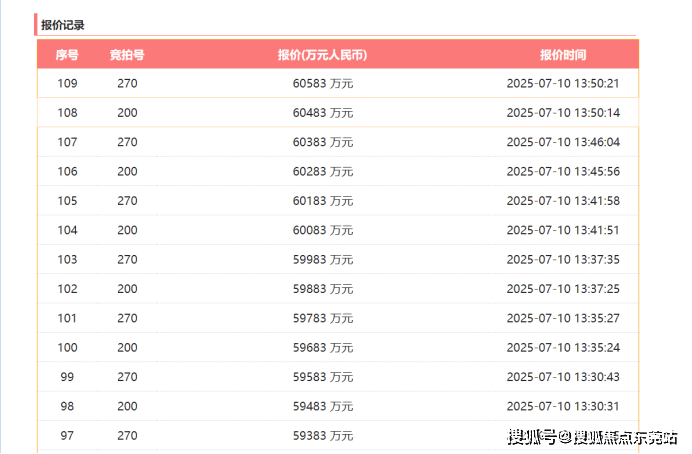The width and height of the screenshot is (692, 454).
Task: Select the row with sequence number 103
Action: (x=67, y=260)
